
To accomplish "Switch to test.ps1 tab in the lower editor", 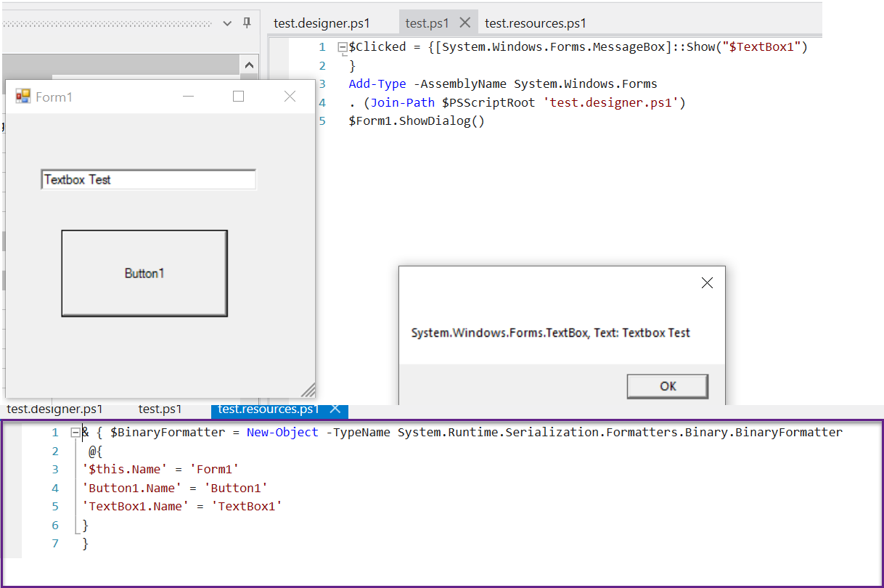I will pos(160,409).
